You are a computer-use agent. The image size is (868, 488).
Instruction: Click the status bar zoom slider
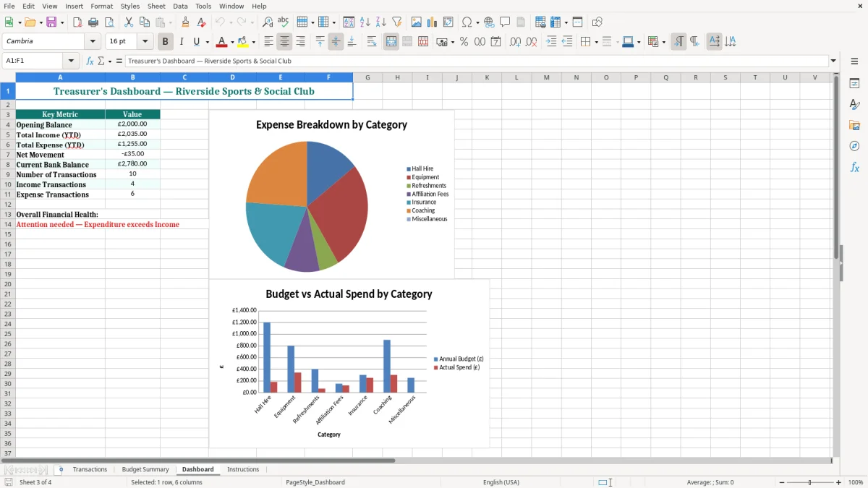point(809,482)
